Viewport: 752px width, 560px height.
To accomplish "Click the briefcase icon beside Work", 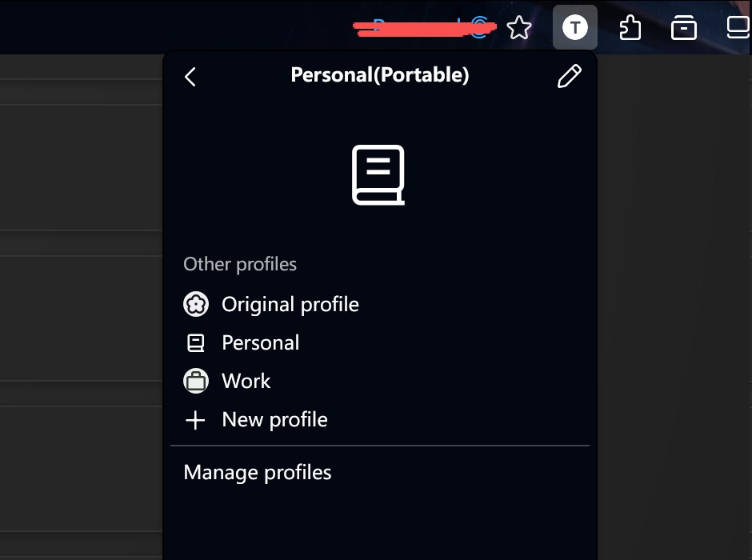I will click(x=196, y=381).
